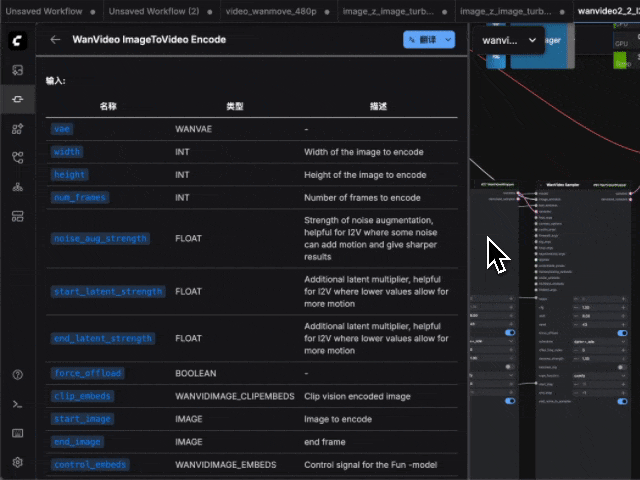This screenshot has width=640, height=480.
Task: Click the ComfyUI logo icon in the sidebar
Action: pyautogui.click(x=18, y=41)
